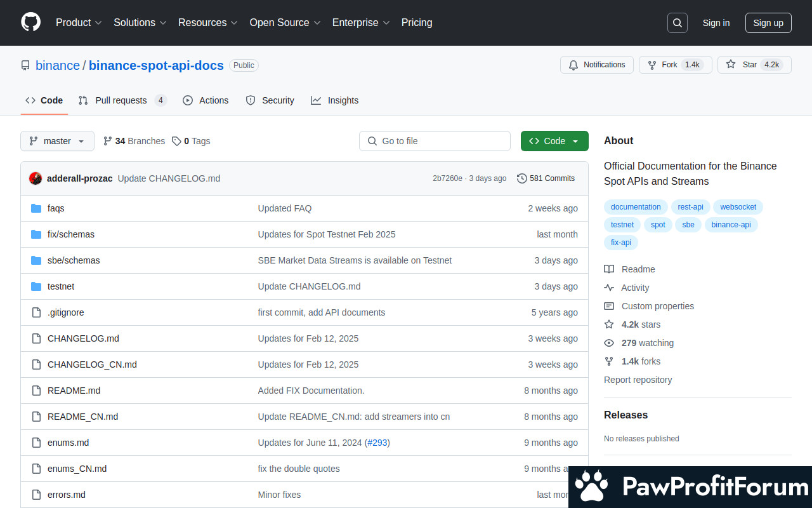
Task: Open the #293 pull request link
Action: 377,443
